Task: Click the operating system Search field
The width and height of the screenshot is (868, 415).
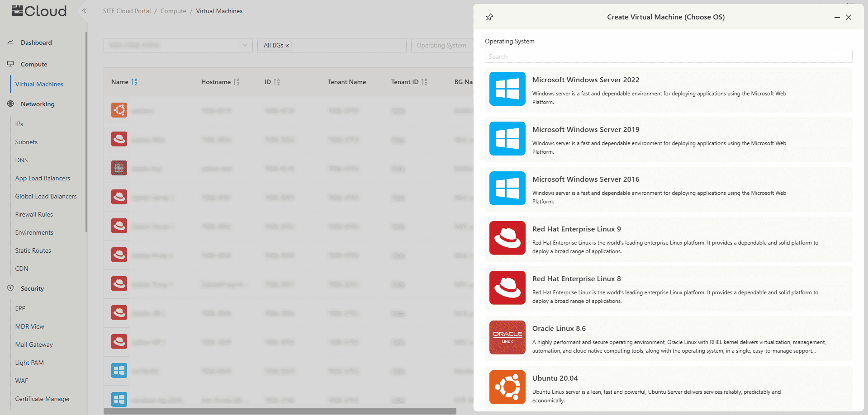Action: pos(668,57)
